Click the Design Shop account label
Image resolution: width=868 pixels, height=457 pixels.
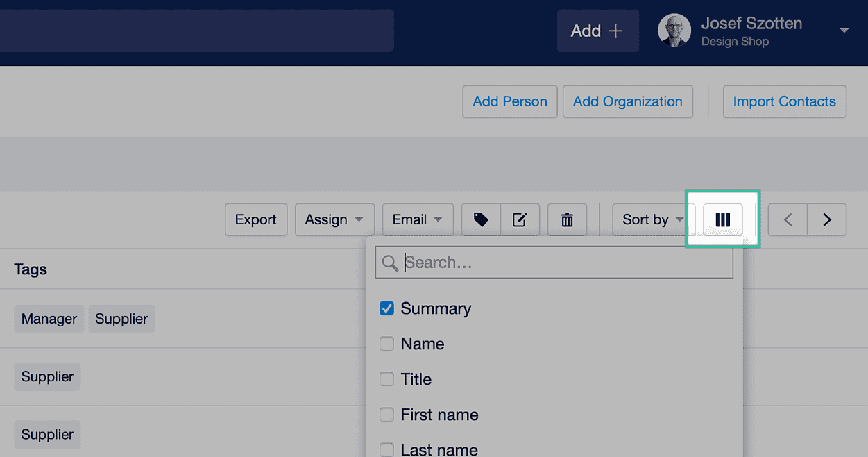[735, 42]
